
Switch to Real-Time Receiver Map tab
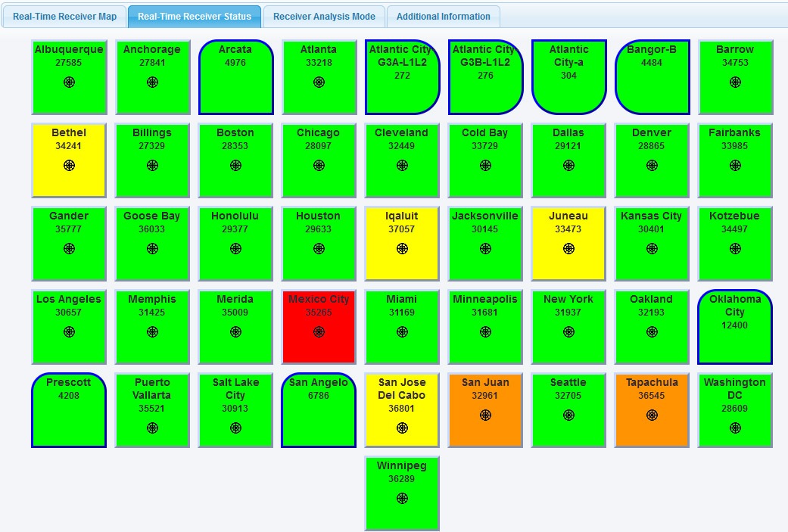64,17
